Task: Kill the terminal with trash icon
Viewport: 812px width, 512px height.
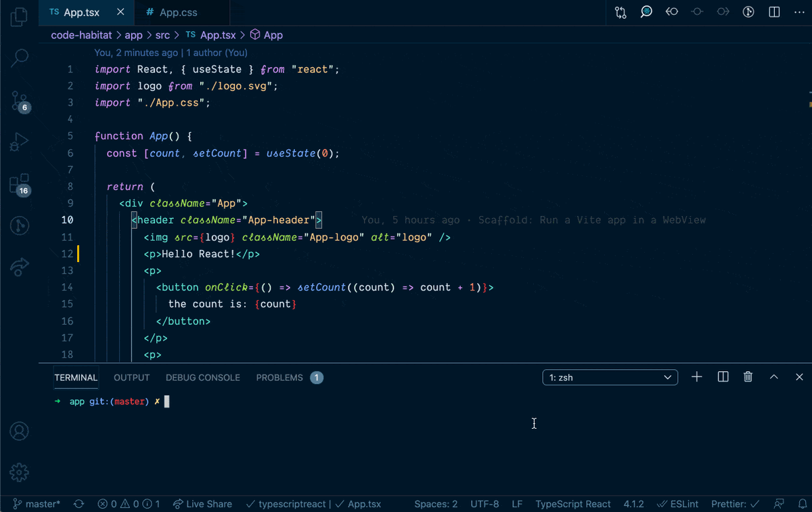Action: [x=748, y=377]
